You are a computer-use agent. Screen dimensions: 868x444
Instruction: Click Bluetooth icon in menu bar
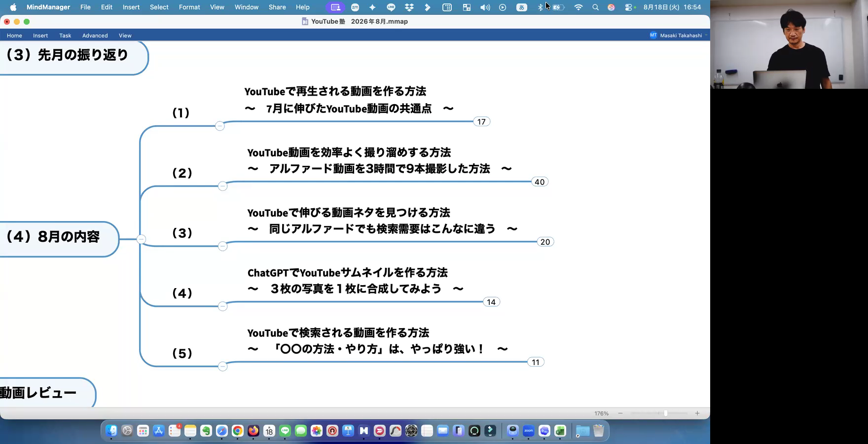click(540, 7)
